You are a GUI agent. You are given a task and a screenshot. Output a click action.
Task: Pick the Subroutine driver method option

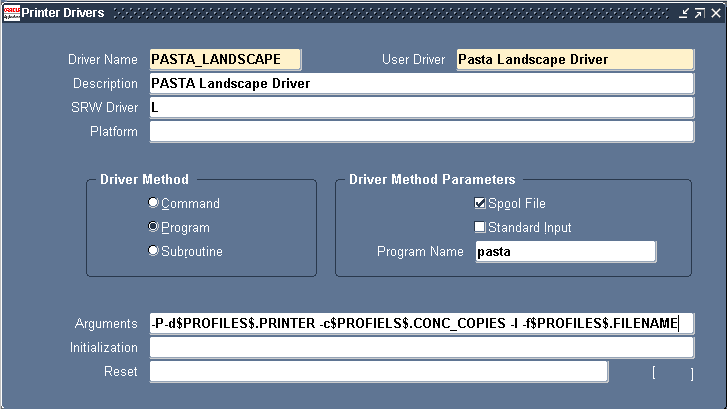(x=154, y=251)
